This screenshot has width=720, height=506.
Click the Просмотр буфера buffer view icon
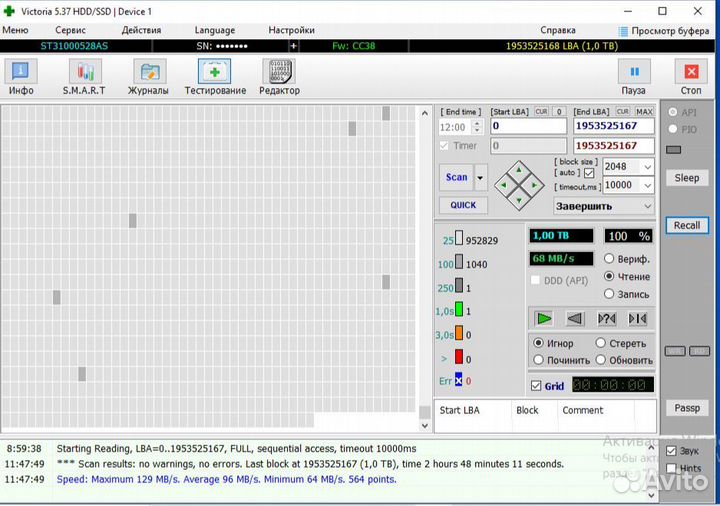pyautogui.click(x=623, y=31)
